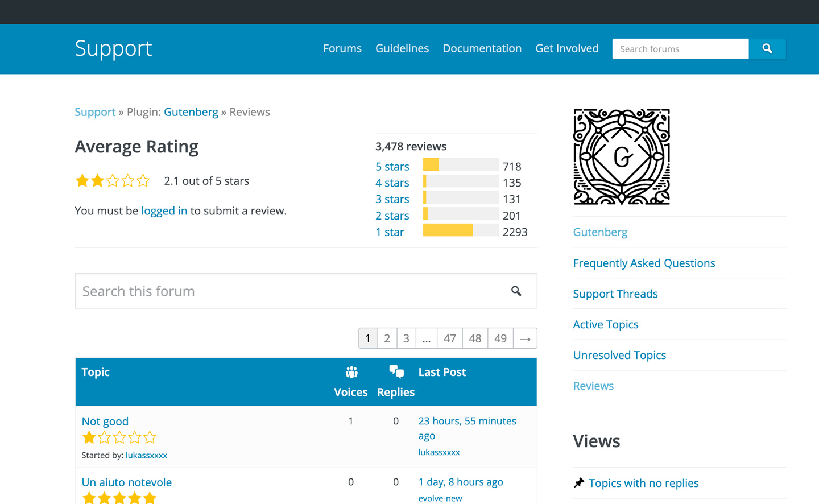
Task: Click the logged in link
Action: pos(164,211)
